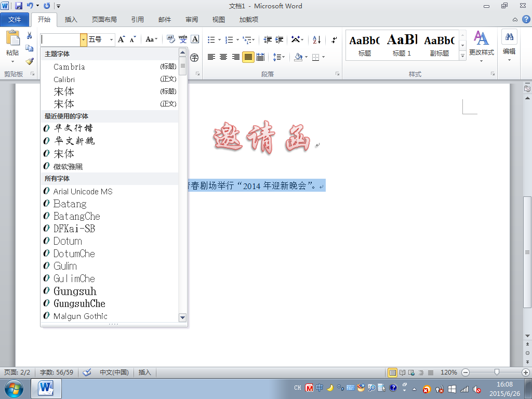Select Arial Unicode MS font
The width and height of the screenshot is (532, 399).
click(110, 191)
